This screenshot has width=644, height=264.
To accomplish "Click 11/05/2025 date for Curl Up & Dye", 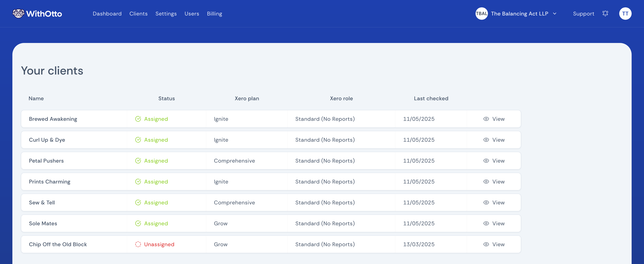I will tap(419, 140).
